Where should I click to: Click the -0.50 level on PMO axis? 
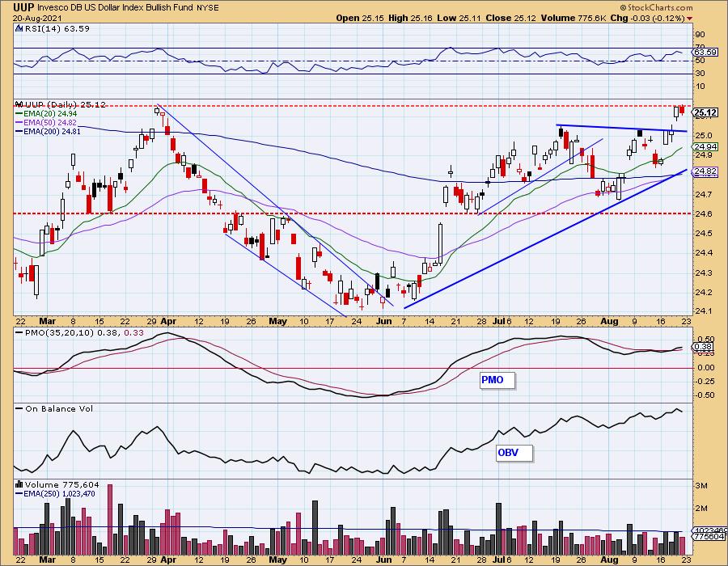coord(705,395)
